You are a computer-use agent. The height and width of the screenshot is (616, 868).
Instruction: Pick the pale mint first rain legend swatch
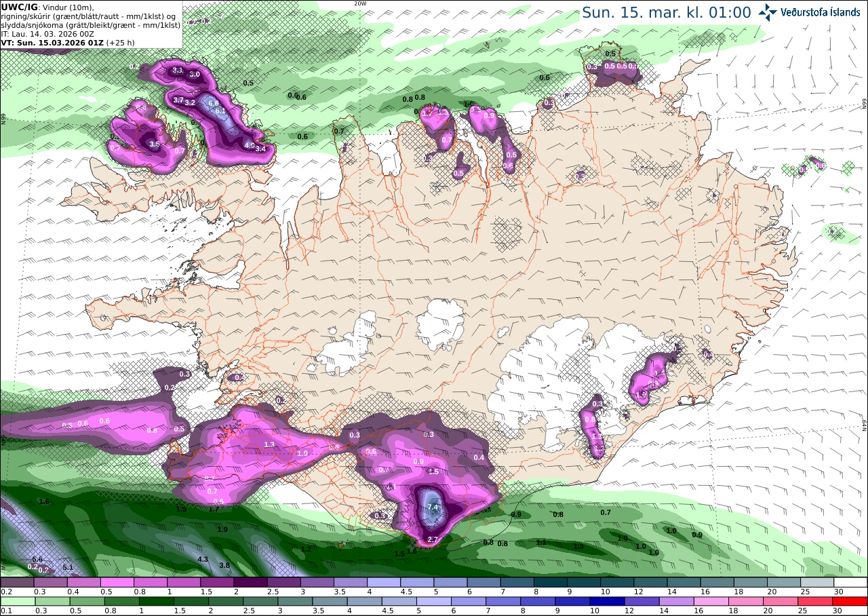17,601
